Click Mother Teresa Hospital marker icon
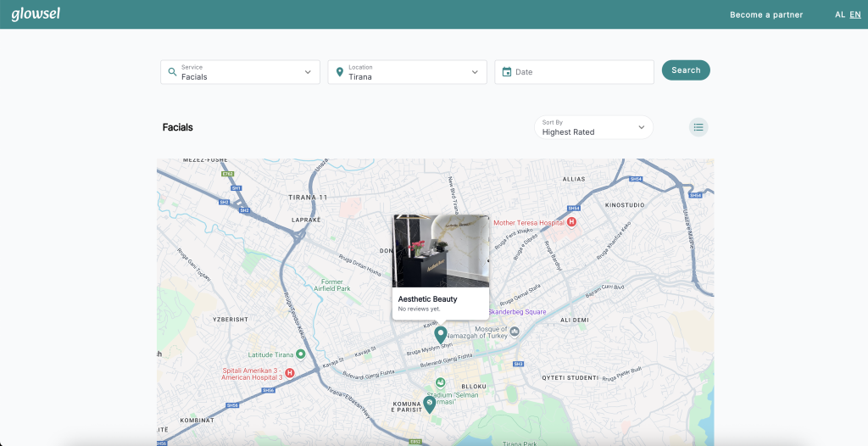 pos(572,221)
